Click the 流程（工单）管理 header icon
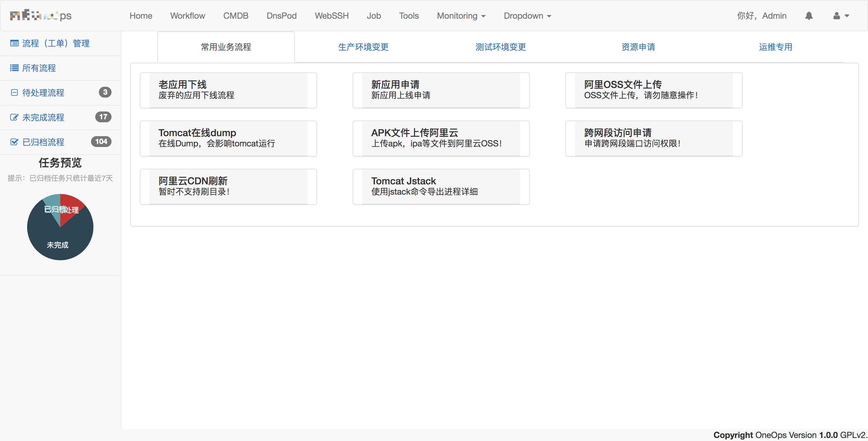This screenshot has width=868, height=441. pos(14,43)
